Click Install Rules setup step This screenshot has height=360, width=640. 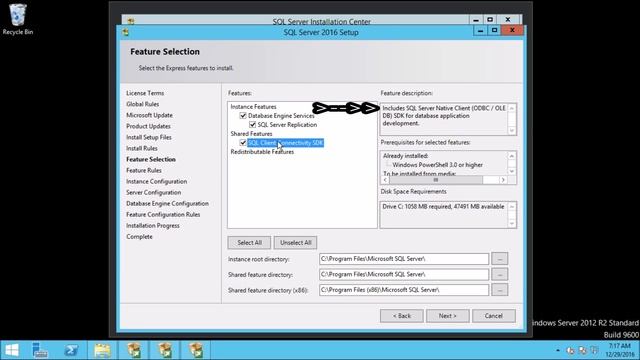tap(142, 148)
